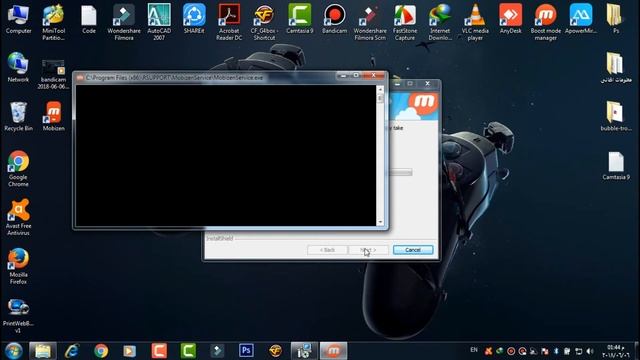Click the taskbar clock
This screenshot has height=360, width=640.
pyautogui.click(x=616, y=351)
